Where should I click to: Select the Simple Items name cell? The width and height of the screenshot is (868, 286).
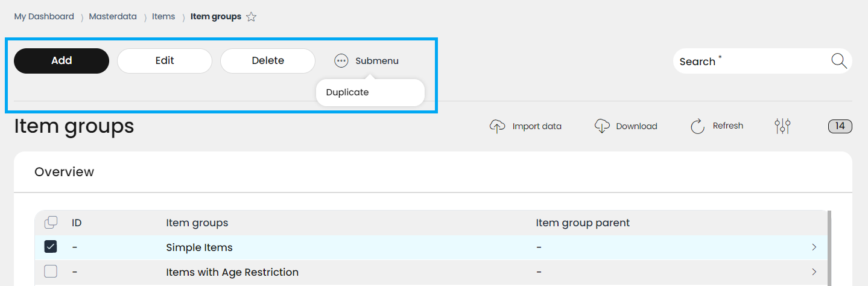pos(199,247)
